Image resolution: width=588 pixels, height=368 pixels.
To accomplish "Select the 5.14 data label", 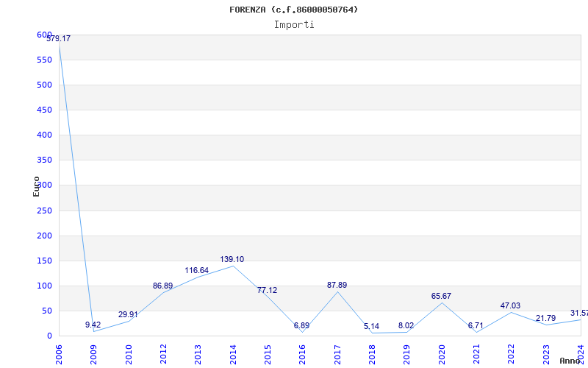I will (371, 326).
